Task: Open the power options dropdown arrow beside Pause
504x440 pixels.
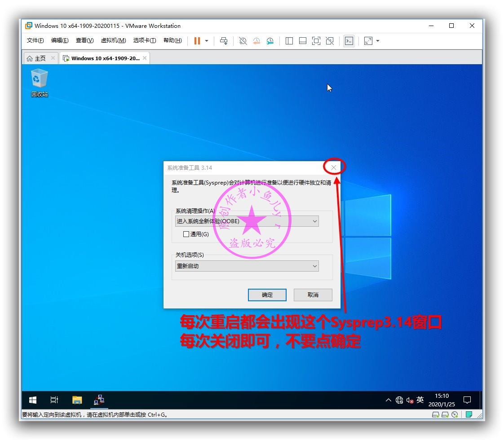Action: pyautogui.click(x=207, y=41)
